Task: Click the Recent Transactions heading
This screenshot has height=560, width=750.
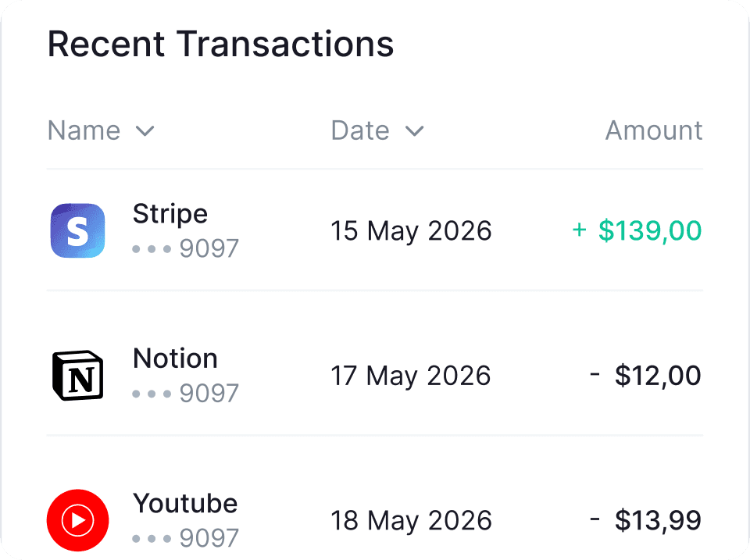Action: point(220,44)
